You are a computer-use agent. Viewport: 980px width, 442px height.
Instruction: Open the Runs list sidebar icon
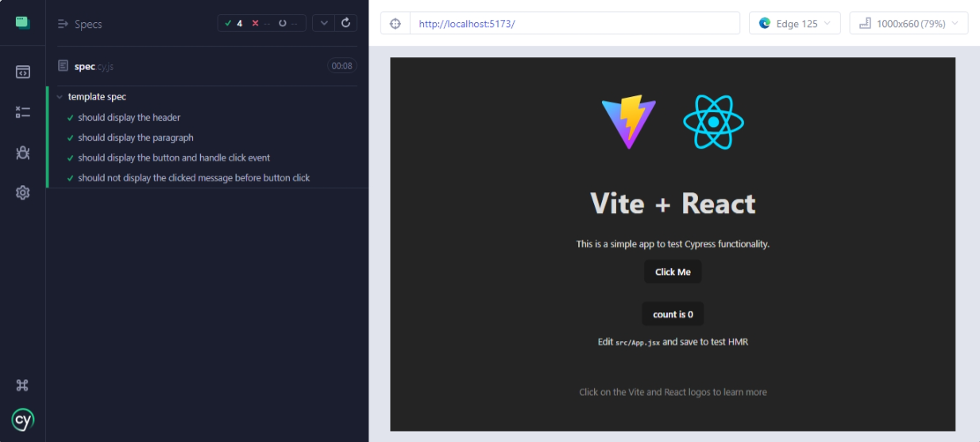(22, 112)
